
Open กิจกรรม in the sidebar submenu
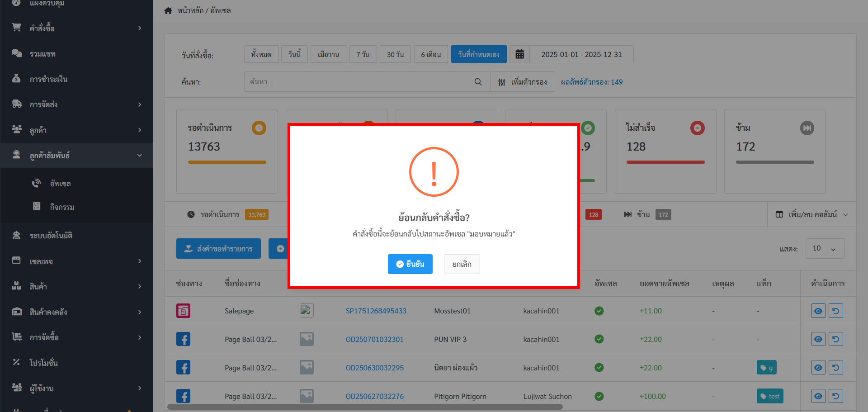(x=62, y=207)
